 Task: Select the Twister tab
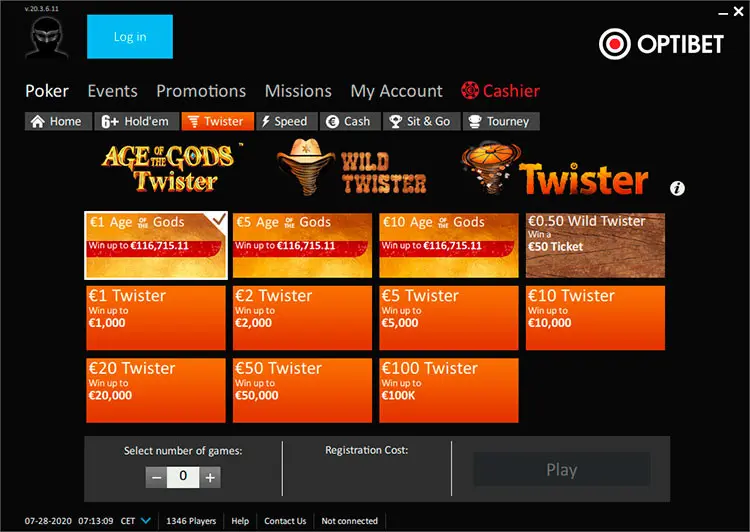coord(218,122)
